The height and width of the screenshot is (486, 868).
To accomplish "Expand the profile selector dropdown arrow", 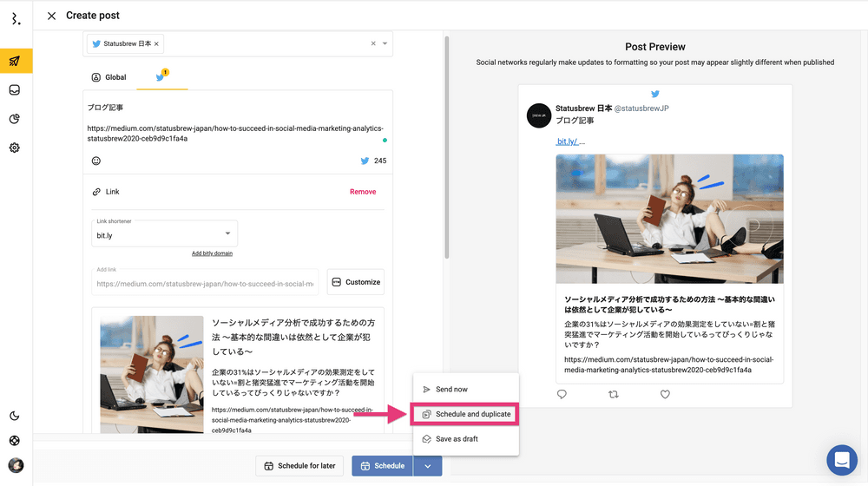I will pos(385,43).
